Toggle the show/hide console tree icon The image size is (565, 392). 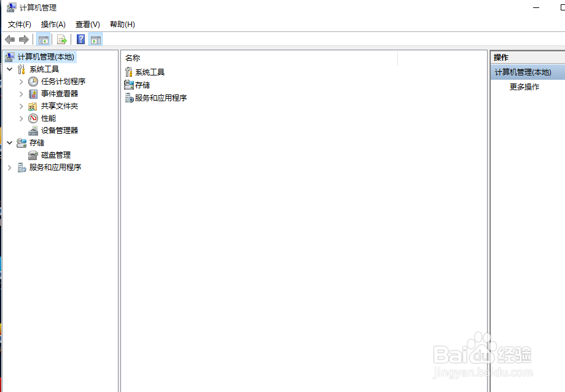click(x=43, y=40)
